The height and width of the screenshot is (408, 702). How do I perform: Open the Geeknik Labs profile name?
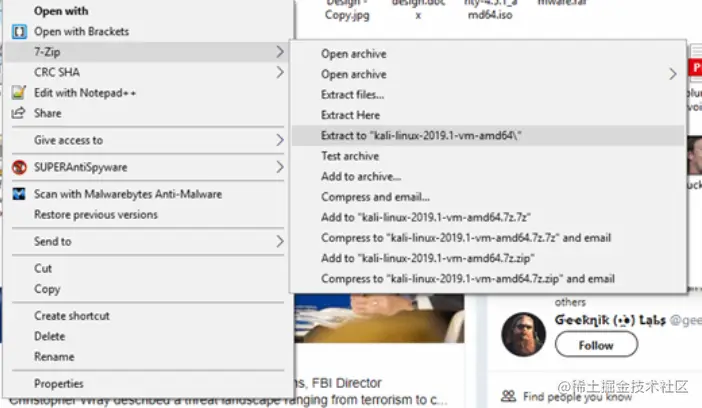[x=610, y=320]
